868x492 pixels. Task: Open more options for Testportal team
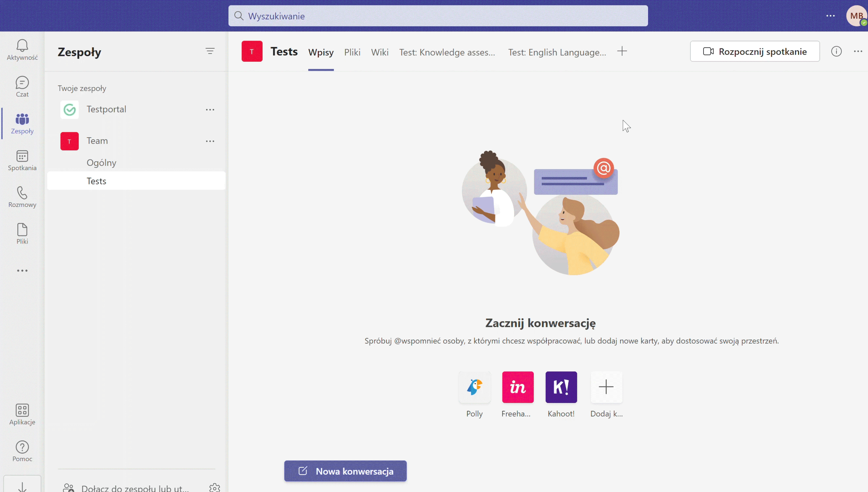(210, 109)
